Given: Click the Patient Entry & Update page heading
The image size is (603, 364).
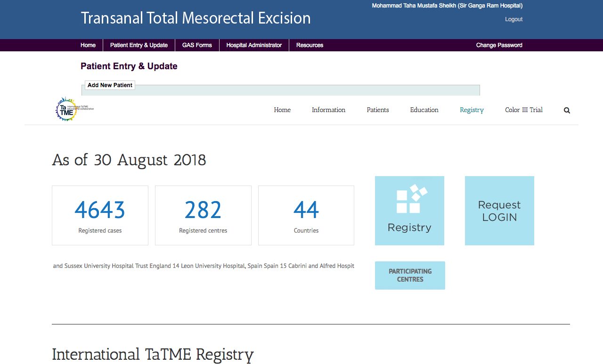Looking at the screenshot, I should pos(129,66).
